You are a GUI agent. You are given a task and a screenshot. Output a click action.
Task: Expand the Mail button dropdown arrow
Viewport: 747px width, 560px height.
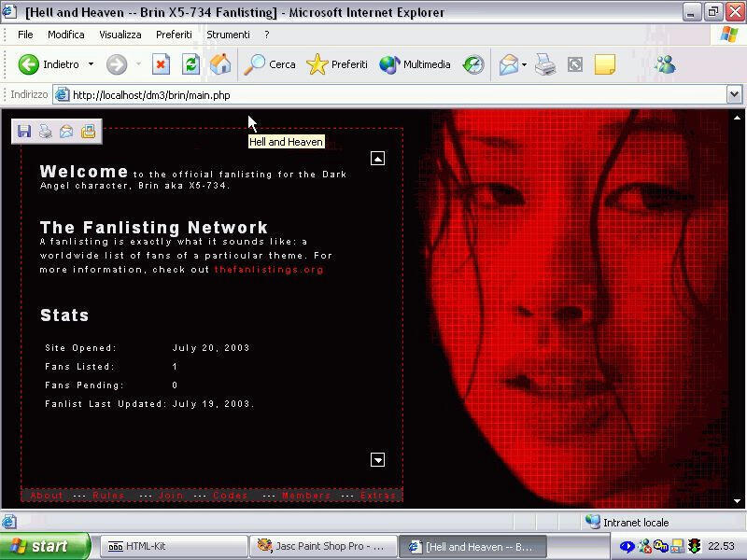coord(525,64)
